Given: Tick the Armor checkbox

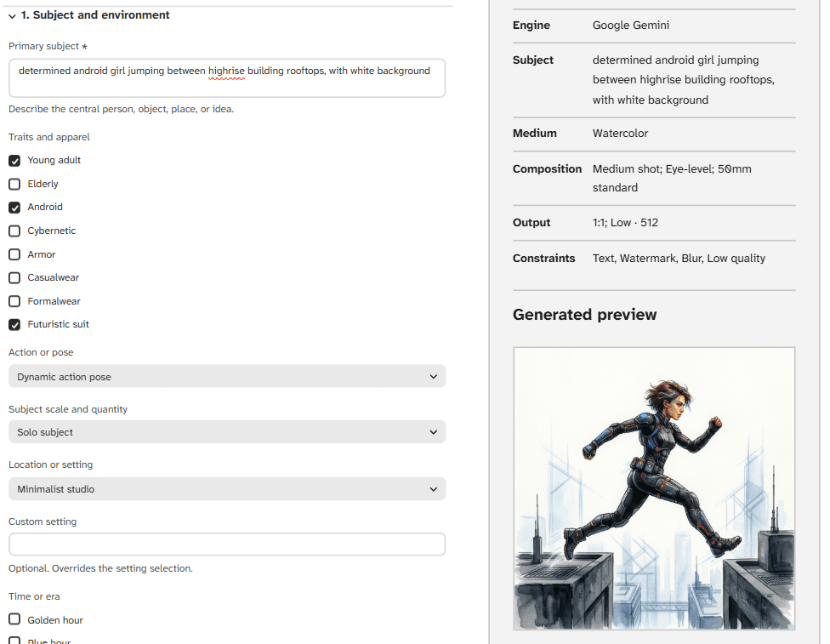Looking at the screenshot, I should point(14,254).
